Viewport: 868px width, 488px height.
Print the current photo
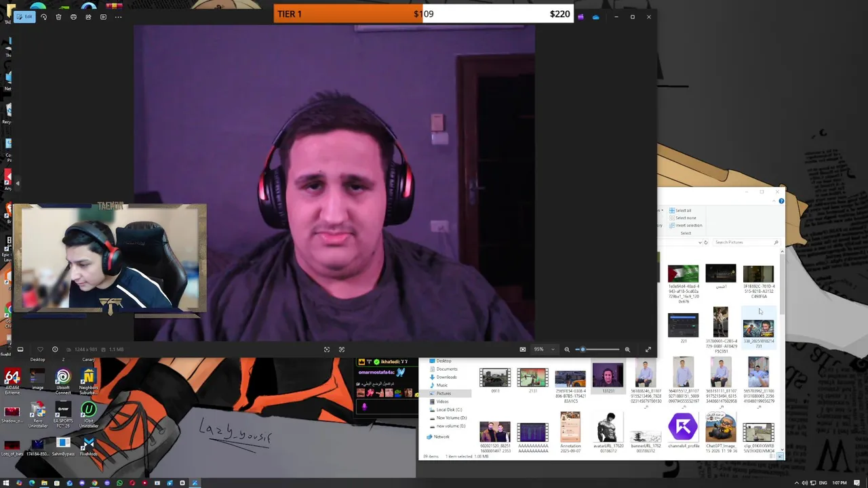click(73, 17)
